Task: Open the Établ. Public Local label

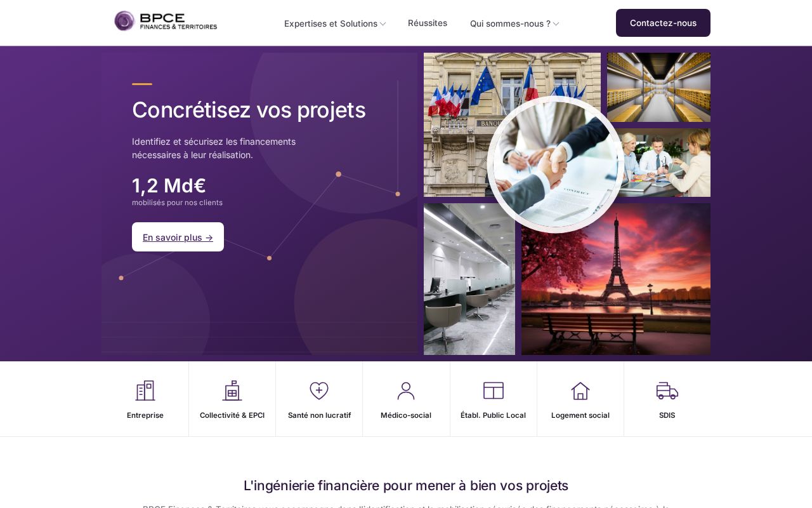Action: point(494,415)
